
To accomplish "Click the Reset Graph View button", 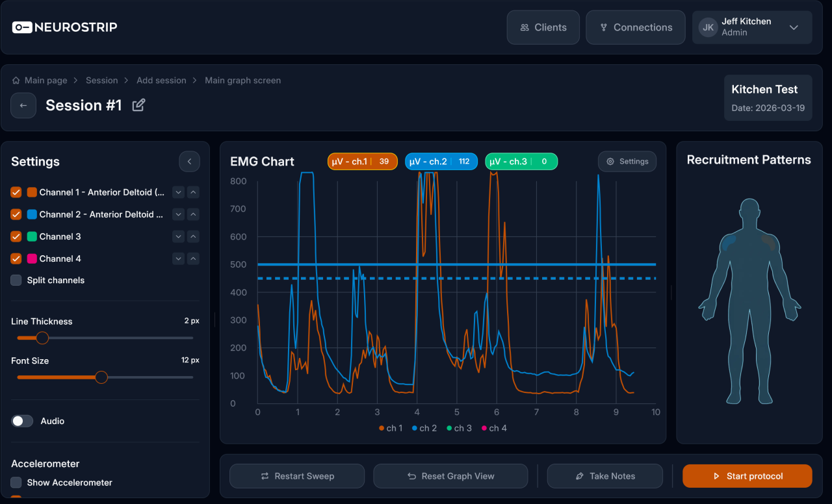I will pyautogui.click(x=450, y=476).
